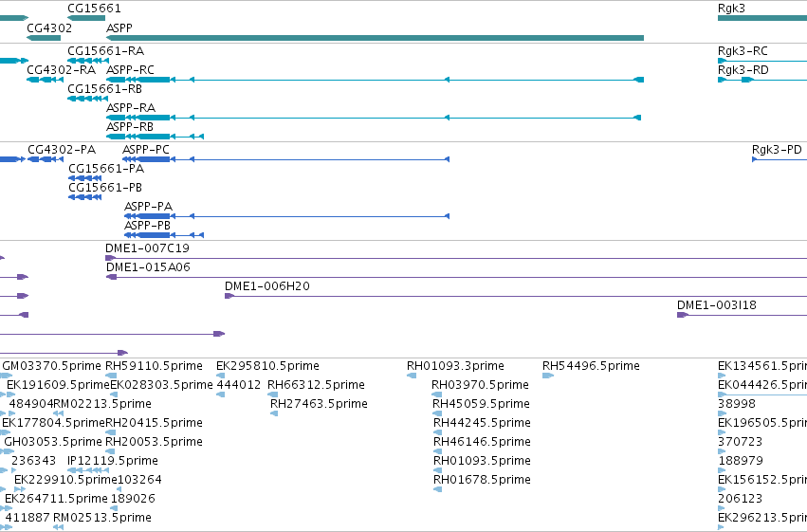807x532 pixels.
Task: Click the ASPP-RB transcript label
Action: click(130, 126)
